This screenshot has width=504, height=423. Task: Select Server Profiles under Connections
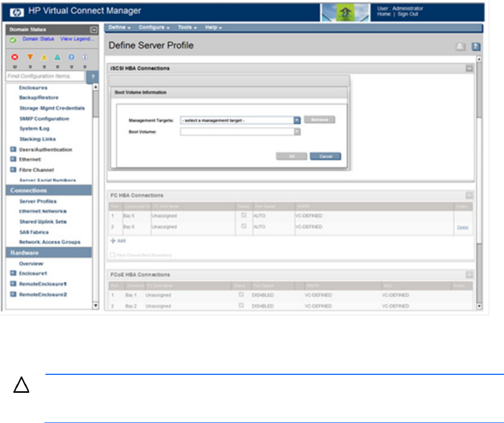(x=38, y=201)
